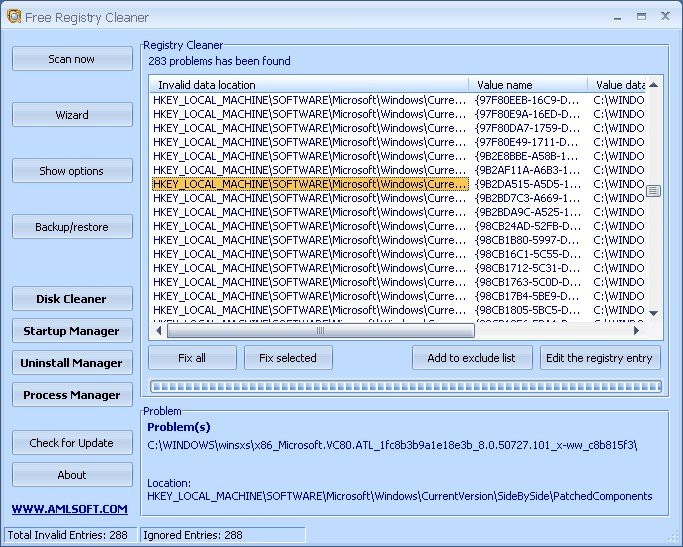Select row with value {97F80E9A-16ED-D...
This screenshot has width=683, height=547.
click(x=398, y=114)
